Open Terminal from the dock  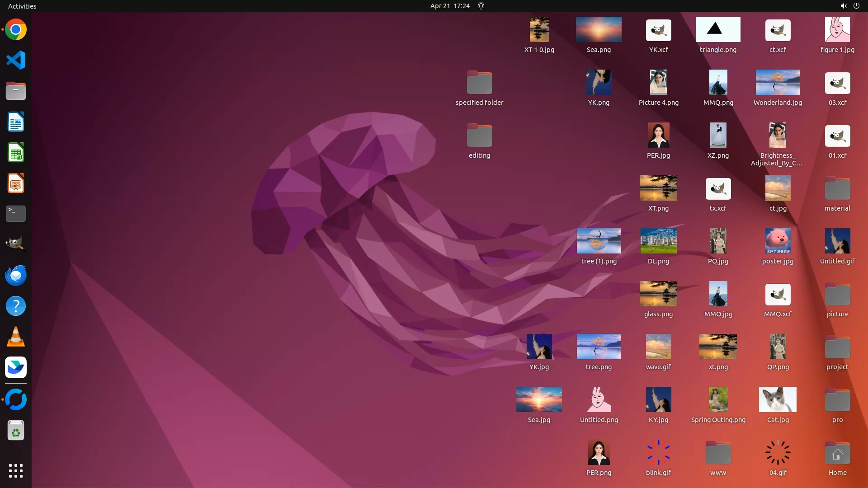click(x=16, y=213)
